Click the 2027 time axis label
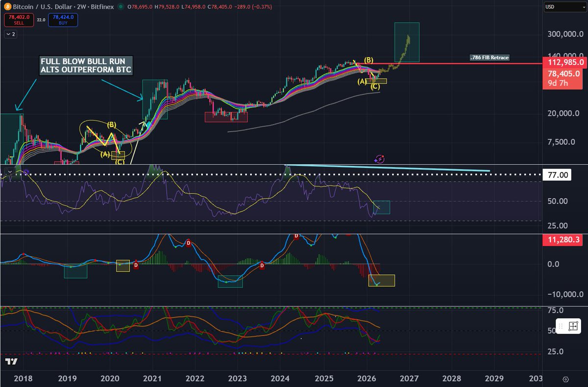The image size is (588, 387). coord(409,379)
